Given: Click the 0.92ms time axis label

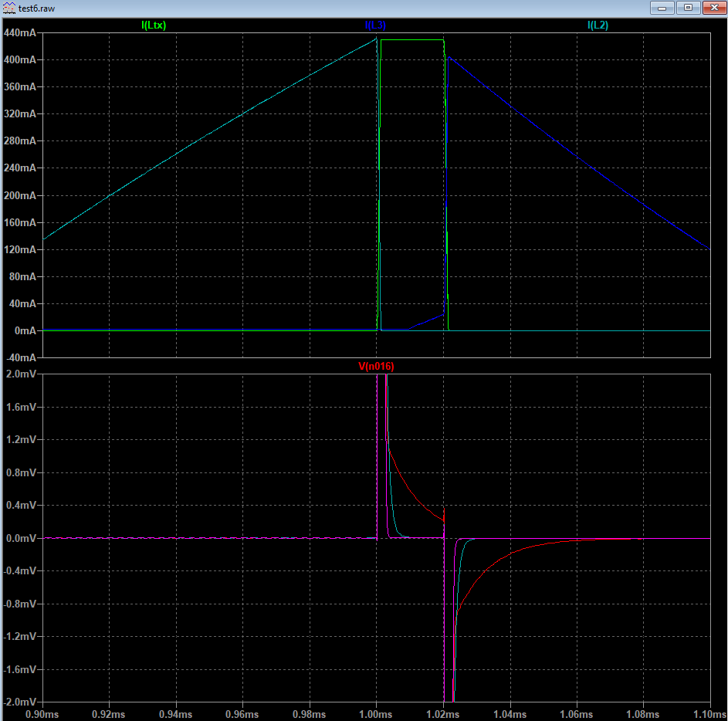Looking at the screenshot, I should [109, 714].
